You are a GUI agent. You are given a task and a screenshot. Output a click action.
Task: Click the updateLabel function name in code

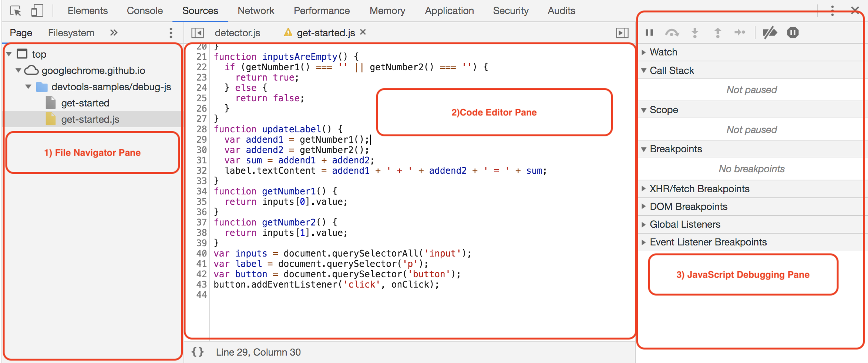coord(292,129)
